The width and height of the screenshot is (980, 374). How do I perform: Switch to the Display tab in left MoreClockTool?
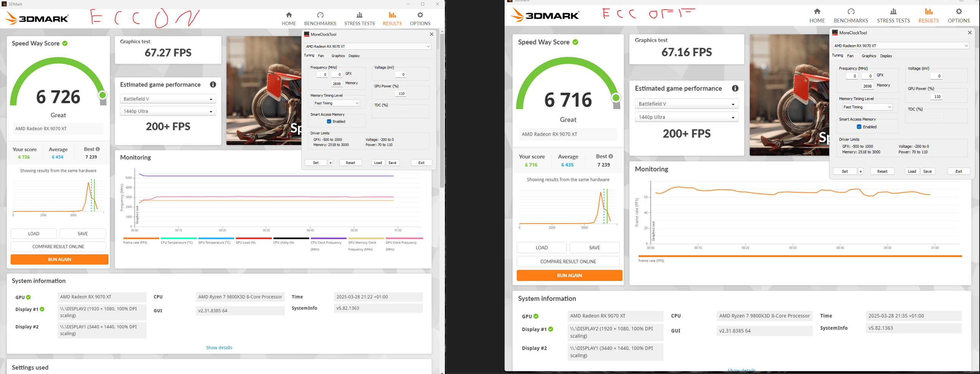pyautogui.click(x=354, y=56)
